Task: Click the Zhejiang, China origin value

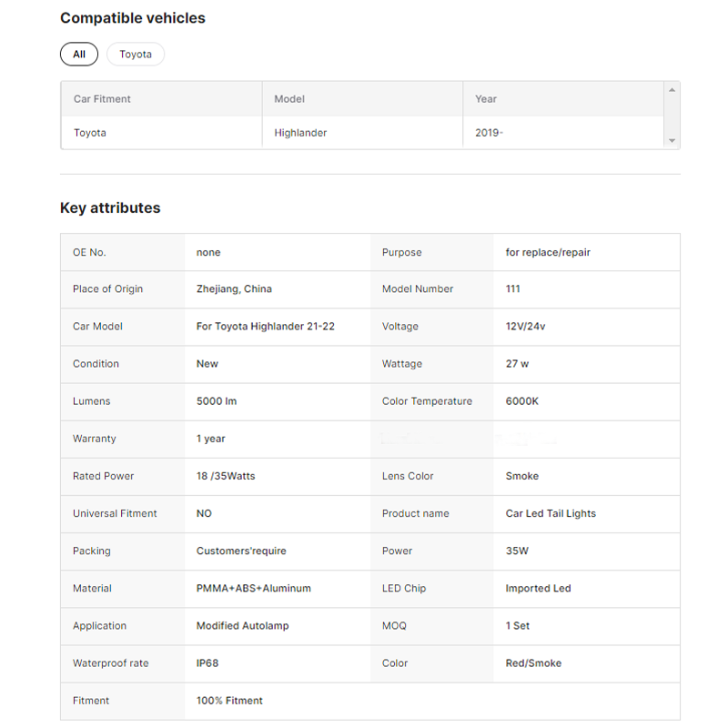Action: click(x=234, y=289)
